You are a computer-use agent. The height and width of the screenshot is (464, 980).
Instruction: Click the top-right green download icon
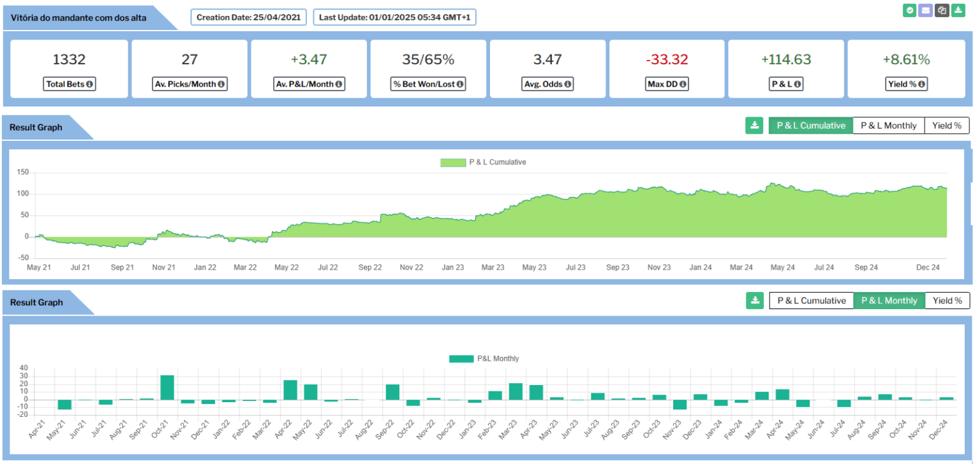[958, 10]
